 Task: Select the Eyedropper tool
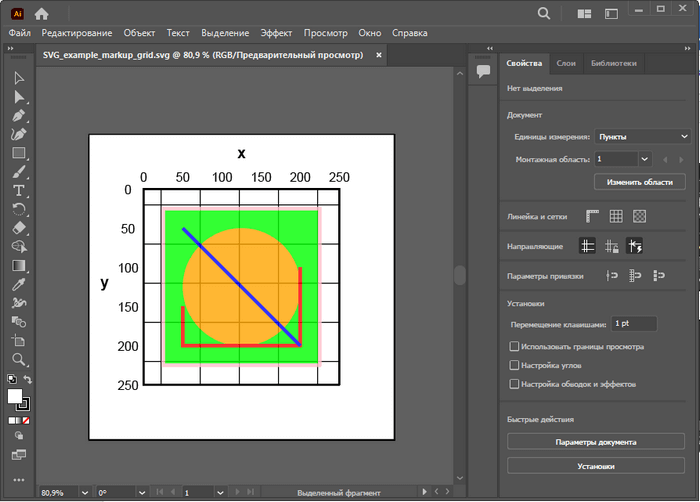(19, 284)
